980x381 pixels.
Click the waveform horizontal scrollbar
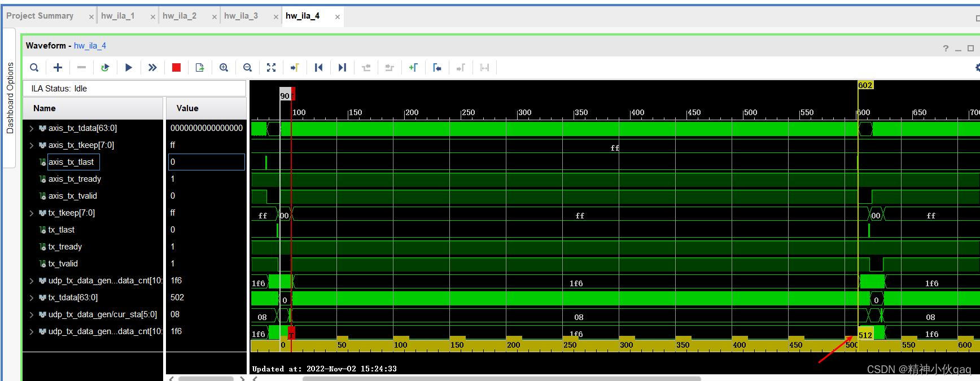[502, 378]
